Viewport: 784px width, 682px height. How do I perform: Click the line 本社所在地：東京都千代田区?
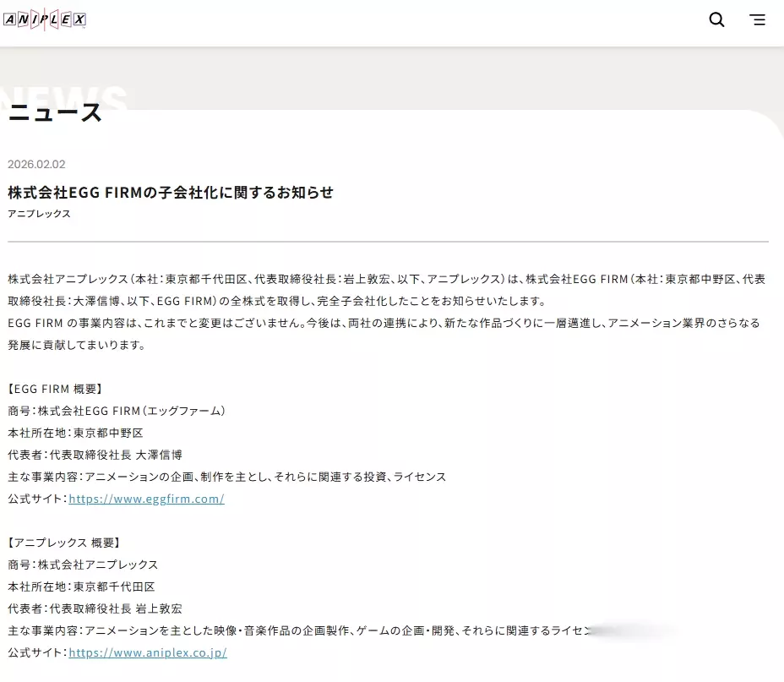[x=81, y=587]
